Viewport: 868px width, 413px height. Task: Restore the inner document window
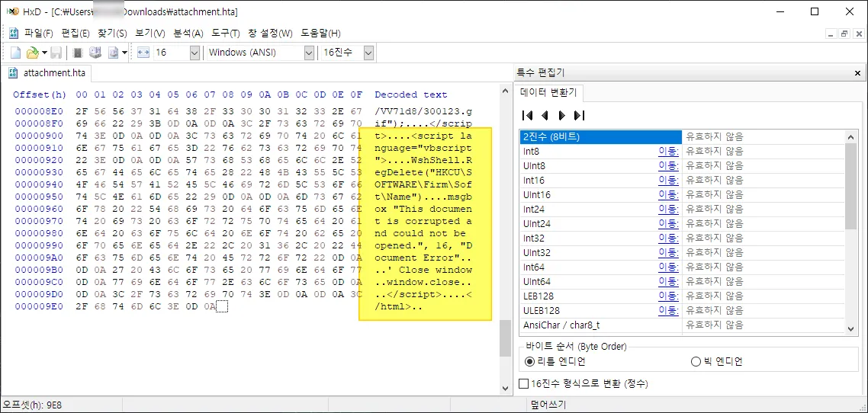844,34
